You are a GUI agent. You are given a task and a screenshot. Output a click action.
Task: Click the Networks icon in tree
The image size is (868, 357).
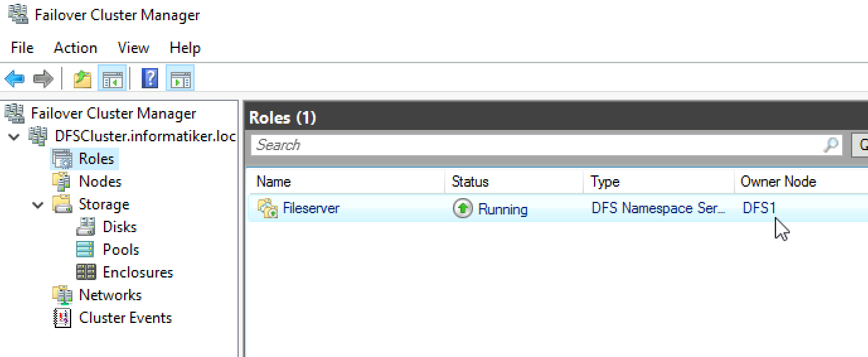[x=62, y=295]
